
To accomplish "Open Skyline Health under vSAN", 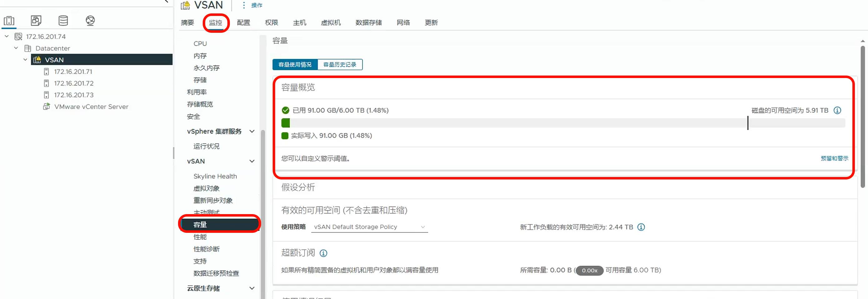I will coord(215,176).
